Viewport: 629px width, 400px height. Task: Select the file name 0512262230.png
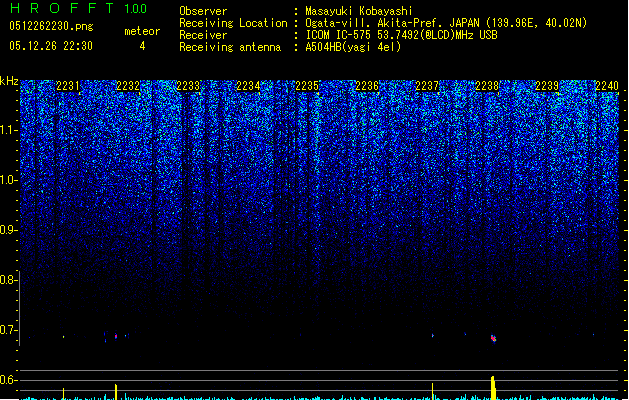click(51, 26)
